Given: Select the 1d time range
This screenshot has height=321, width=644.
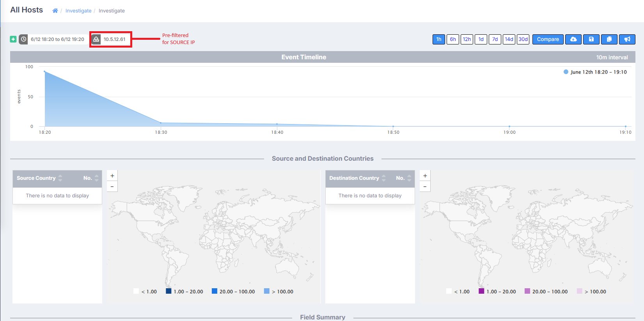Looking at the screenshot, I should (x=481, y=39).
